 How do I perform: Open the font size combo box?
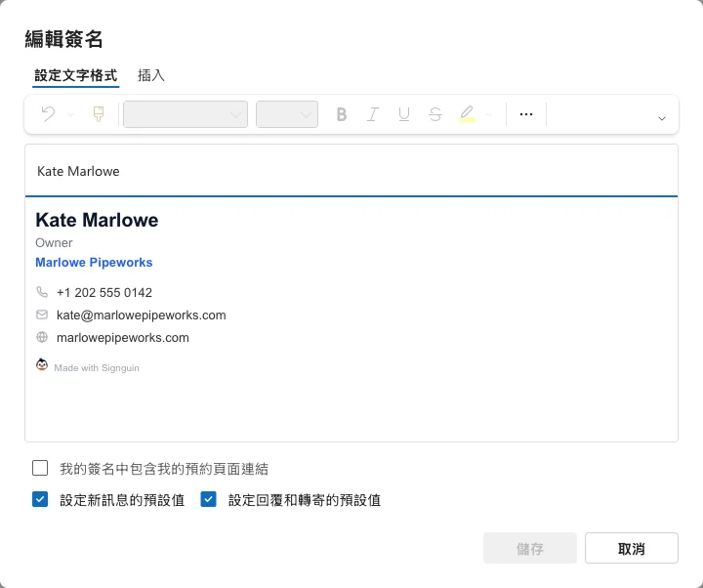click(x=287, y=114)
